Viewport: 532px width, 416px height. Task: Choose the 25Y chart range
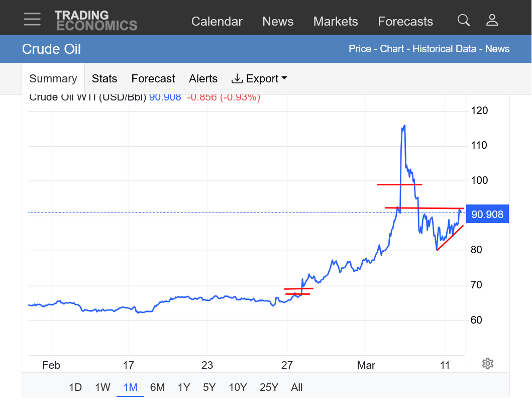[269, 387]
